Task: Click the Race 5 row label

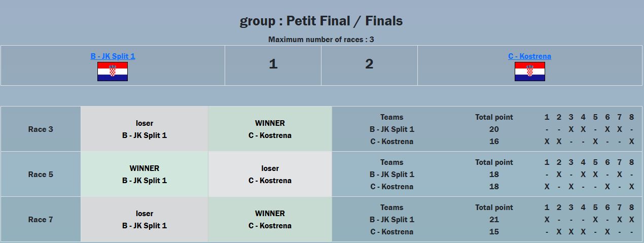Action: [x=41, y=174]
